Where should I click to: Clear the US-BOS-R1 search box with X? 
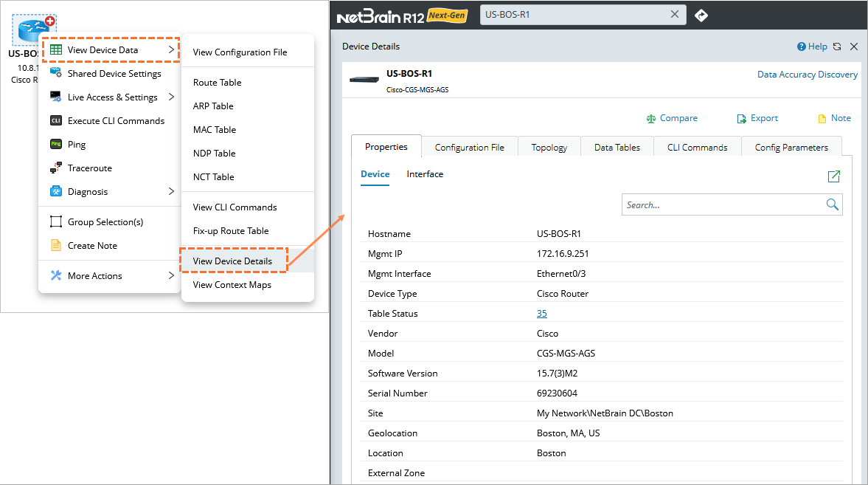[x=674, y=15]
